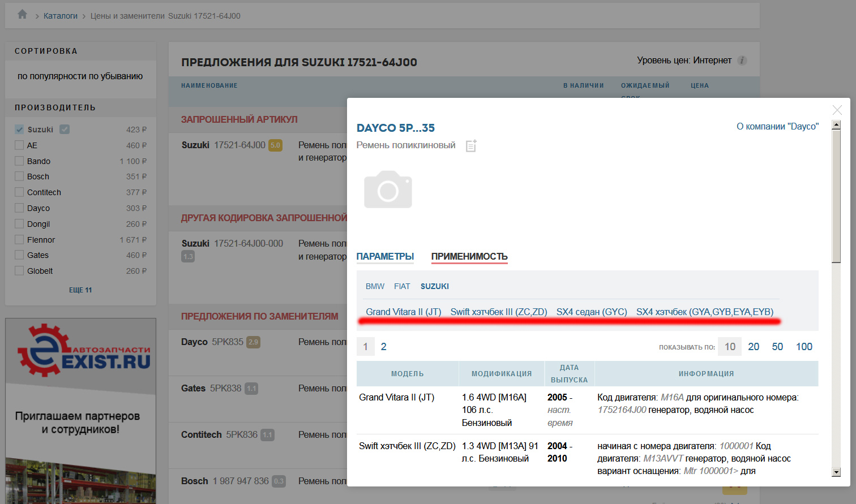856x504 pixels.
Task: Close the Dayco product popup
Action: coord(837,110)
